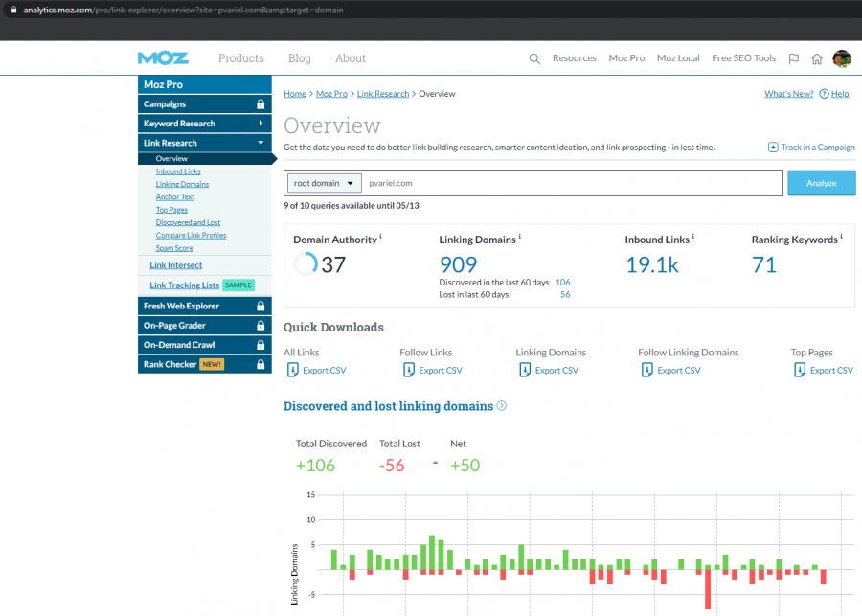Click the 909 linking domains value
862x616 pixels.
[458, 264]
